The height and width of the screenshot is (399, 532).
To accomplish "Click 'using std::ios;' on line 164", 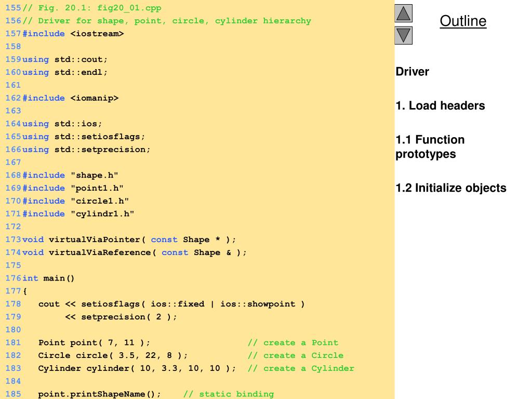I will [x=62, y=124].
